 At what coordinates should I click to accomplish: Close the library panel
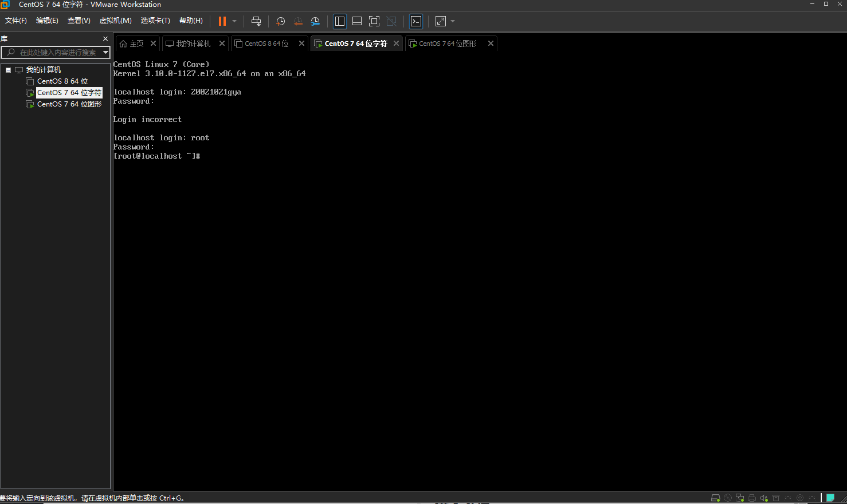(x=105, y=39)
